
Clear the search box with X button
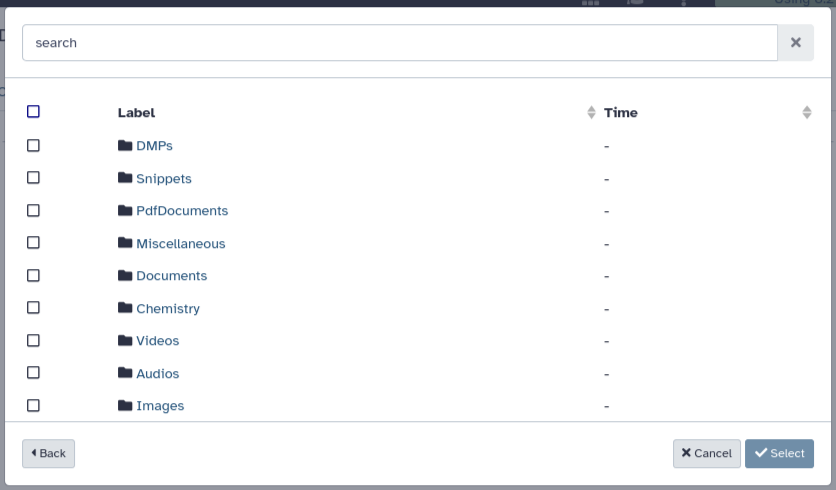pos(795,43)
